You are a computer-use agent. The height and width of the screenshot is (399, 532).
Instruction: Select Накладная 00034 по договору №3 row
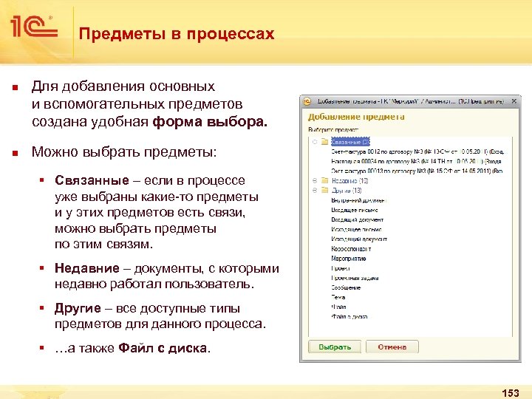[x=416, y=161]
